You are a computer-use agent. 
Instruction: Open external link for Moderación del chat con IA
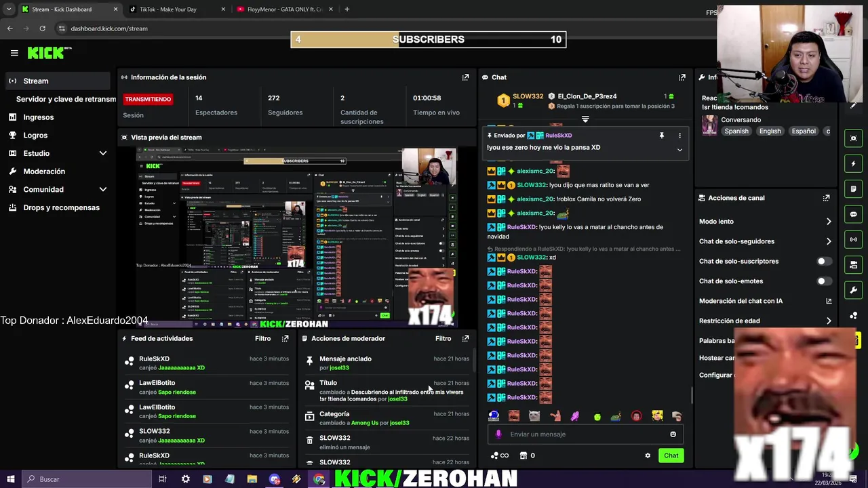point(829,301)
